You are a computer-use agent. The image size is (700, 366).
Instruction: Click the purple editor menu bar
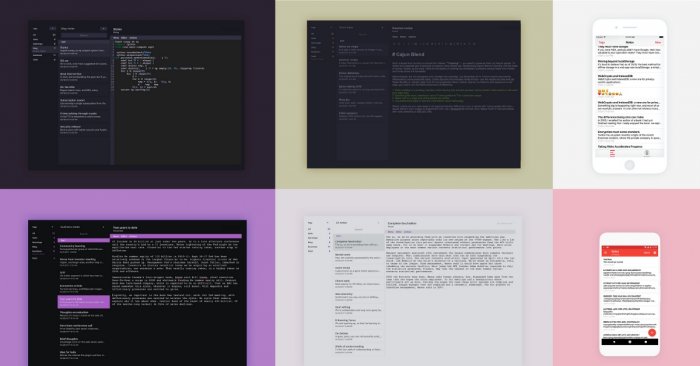pos(176,236)
